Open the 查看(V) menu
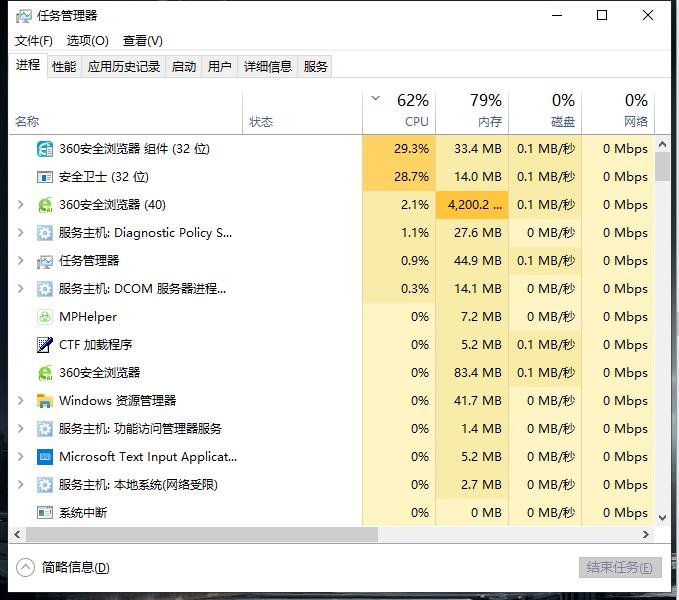 (142, 41)
